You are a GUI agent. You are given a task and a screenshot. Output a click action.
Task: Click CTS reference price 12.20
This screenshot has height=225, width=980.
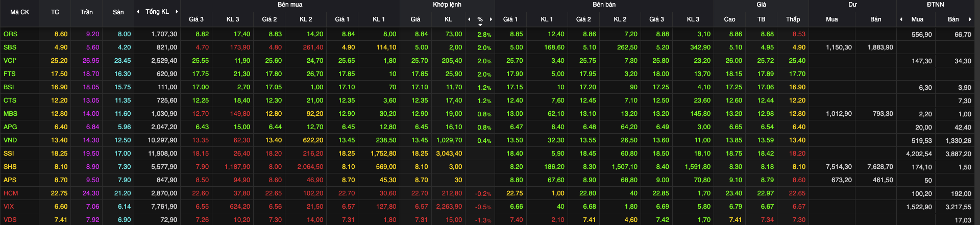click(59, 101)
